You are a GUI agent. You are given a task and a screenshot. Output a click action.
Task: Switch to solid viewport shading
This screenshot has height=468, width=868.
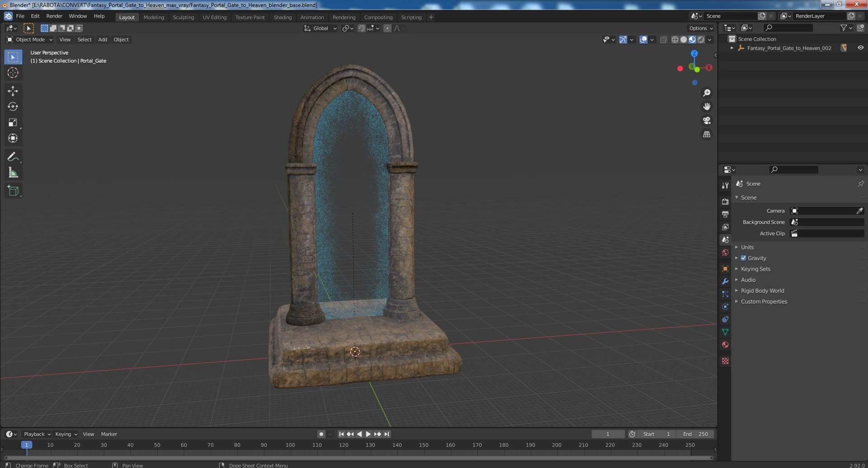pos(684,40)
